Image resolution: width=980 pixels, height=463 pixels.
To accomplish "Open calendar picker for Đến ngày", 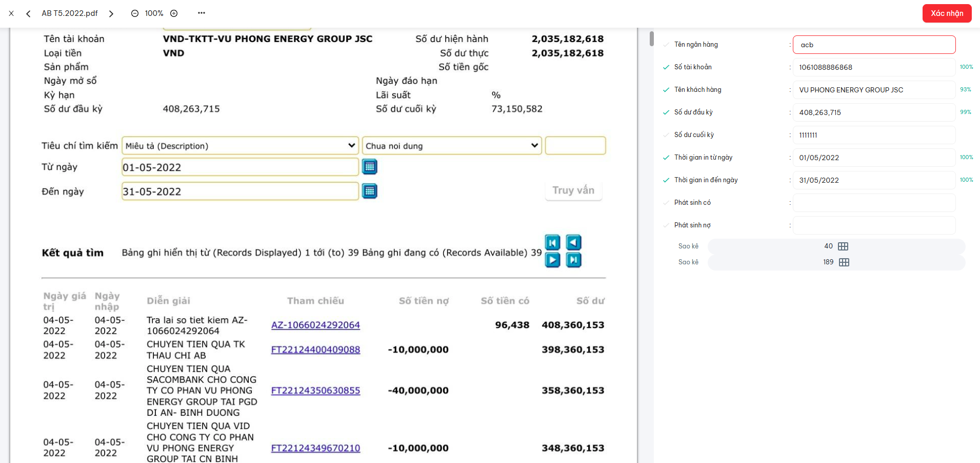I will (370, 191).
